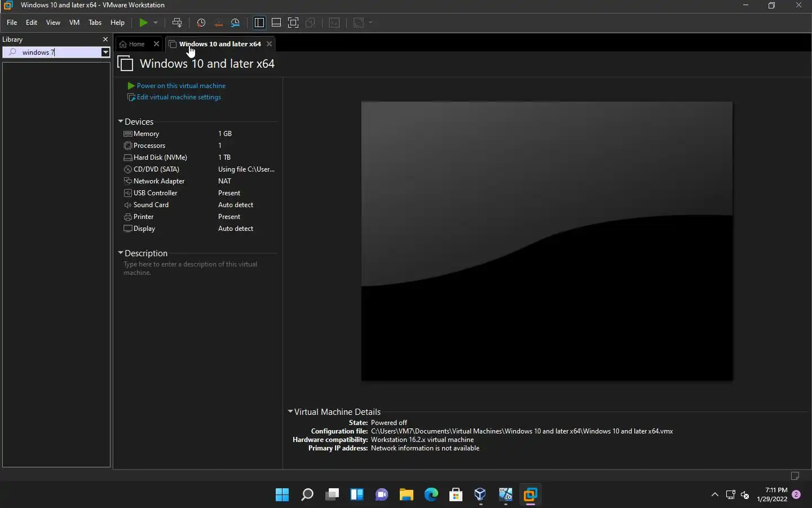Click the virtual machine preview screen
The width and height of the screenshot is (812, 508).
point(547,241)
